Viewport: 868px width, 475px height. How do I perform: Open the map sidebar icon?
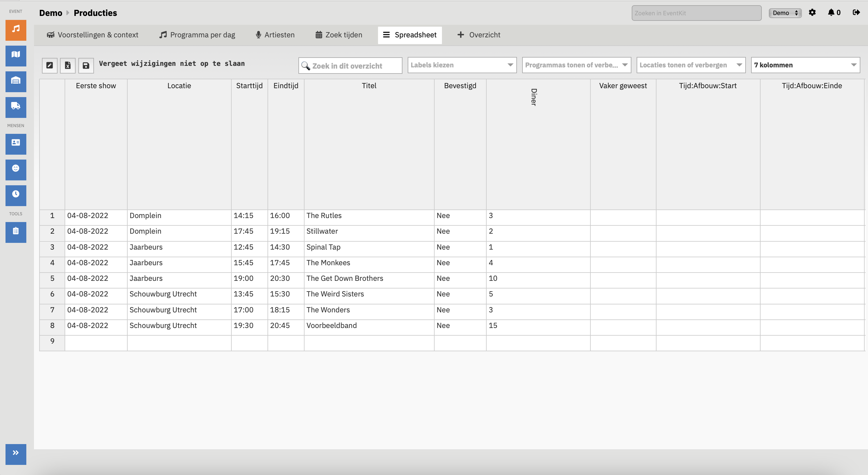pos(16,56)
